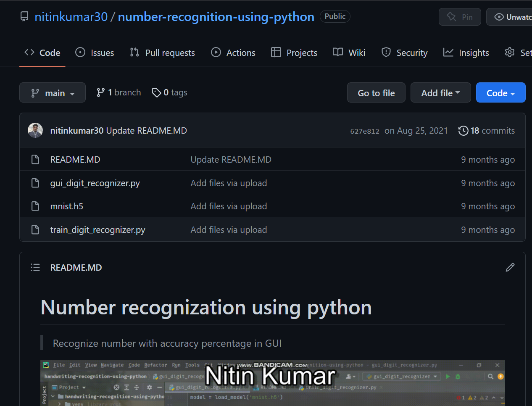The image size is (532, 406).
Task: Click the repository icon beside the owner name
Action: pyautogui.click(x=25, y=17)
